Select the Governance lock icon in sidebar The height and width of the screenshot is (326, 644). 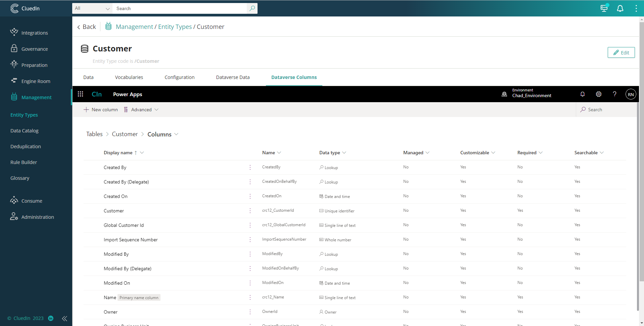pyautogui.click(x=14, y=48)
